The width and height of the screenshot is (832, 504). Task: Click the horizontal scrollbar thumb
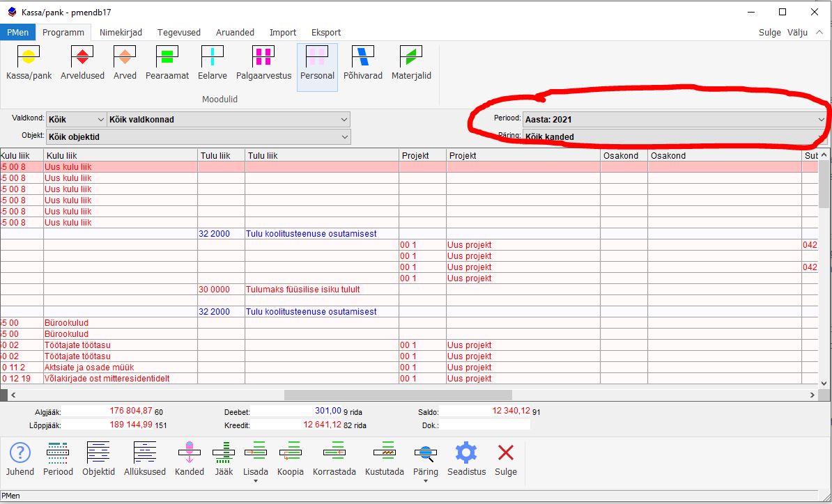coord(398,395)
